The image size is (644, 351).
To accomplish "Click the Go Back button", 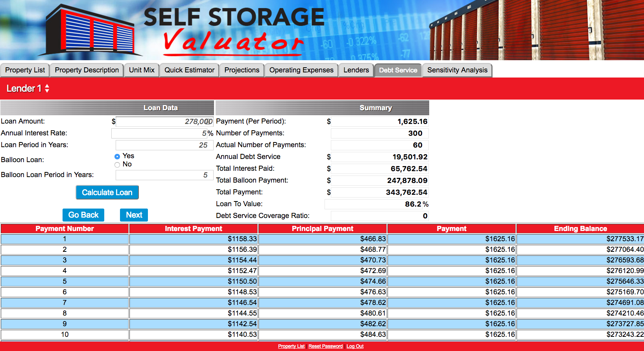I will [83, 215].
